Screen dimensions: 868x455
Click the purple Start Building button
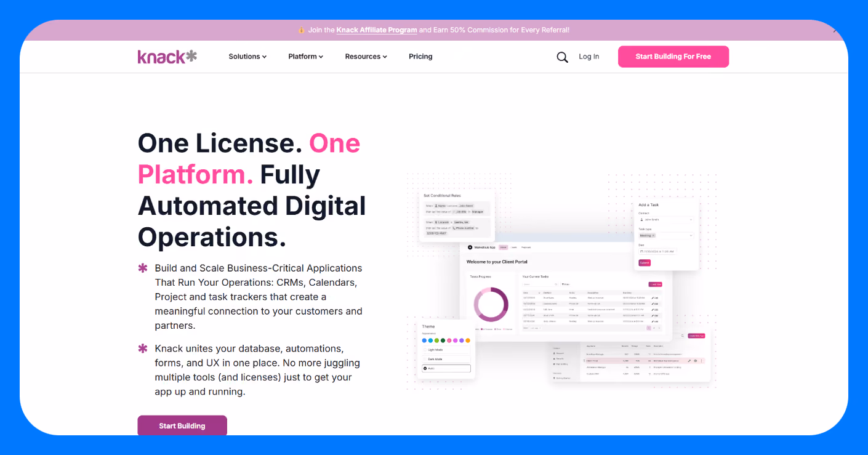182,426
